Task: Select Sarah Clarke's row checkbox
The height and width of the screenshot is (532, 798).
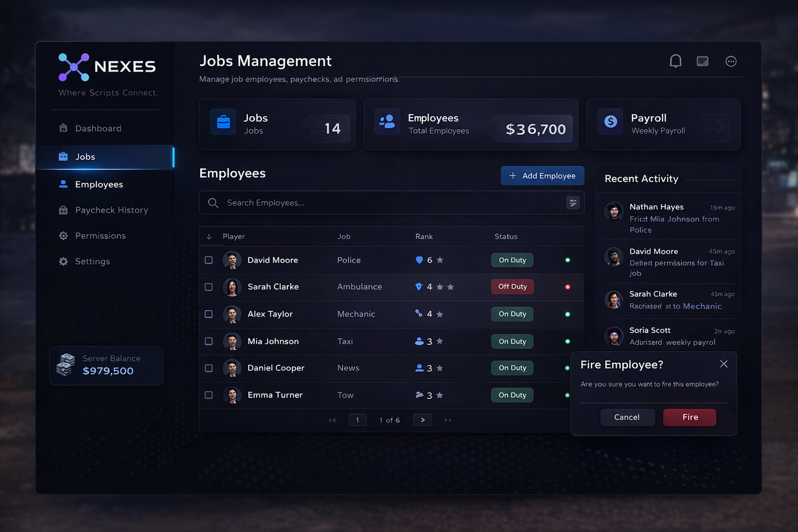Action: (x=209, y=287)
